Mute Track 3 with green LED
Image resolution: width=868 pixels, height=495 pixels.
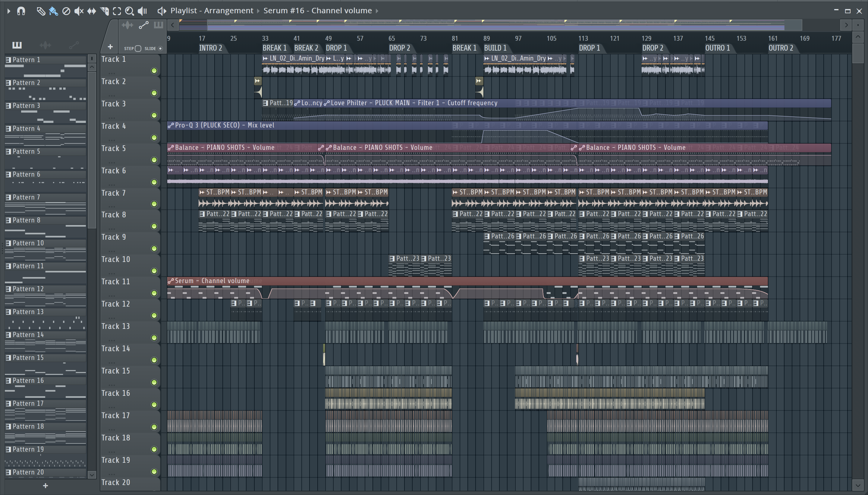click(x=154, y=115)
